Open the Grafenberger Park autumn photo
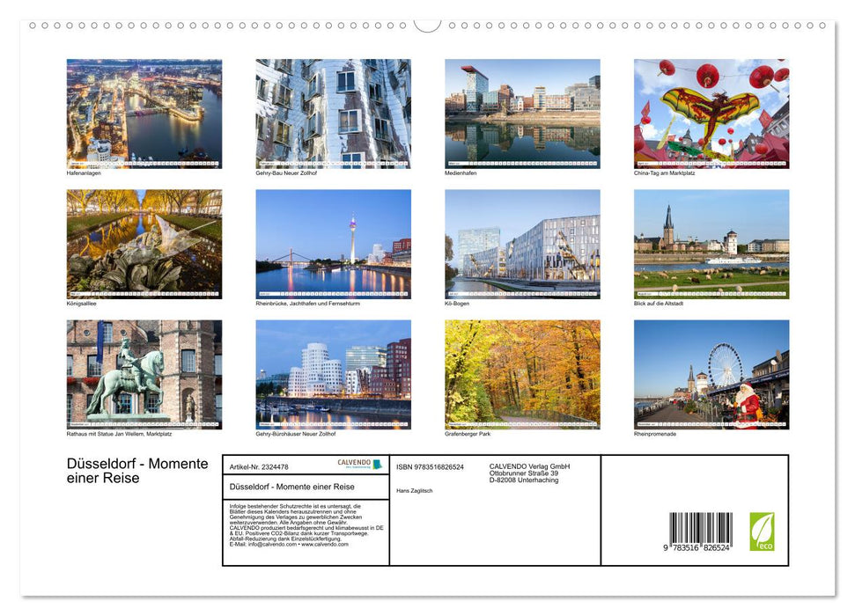 (x=522, y=375)
